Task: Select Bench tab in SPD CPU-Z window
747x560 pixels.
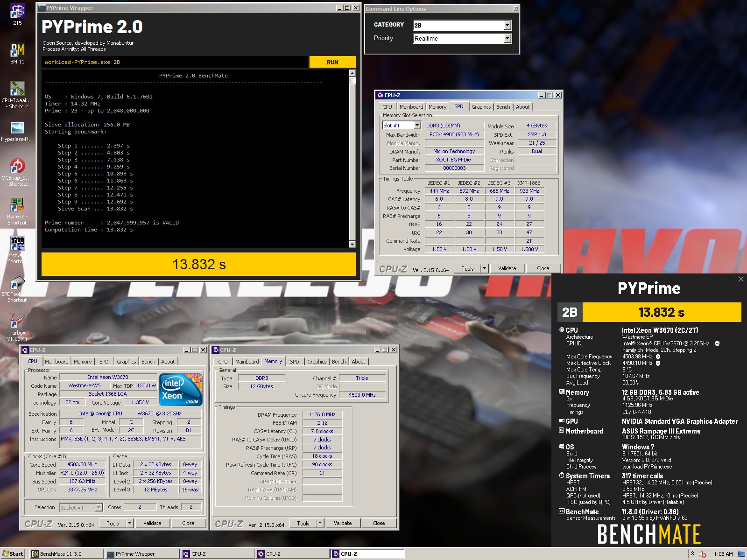Action: tap(503, 107)
